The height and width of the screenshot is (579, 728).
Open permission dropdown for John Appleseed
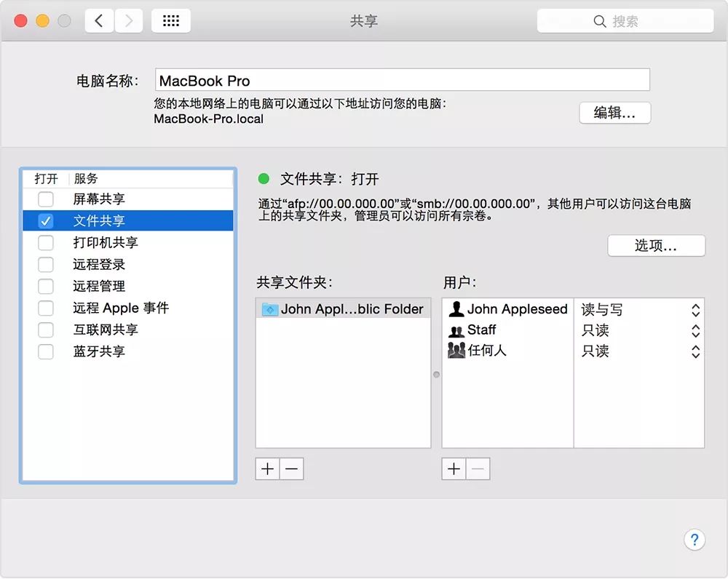(x=695, y=310)
